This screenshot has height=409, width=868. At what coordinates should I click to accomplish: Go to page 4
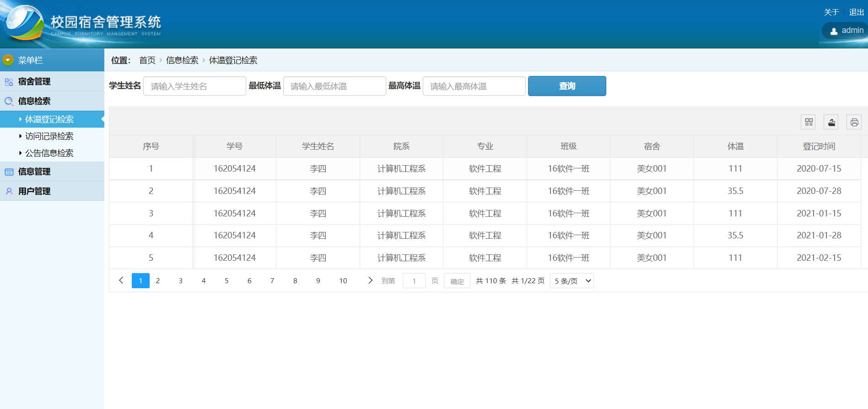204,280
